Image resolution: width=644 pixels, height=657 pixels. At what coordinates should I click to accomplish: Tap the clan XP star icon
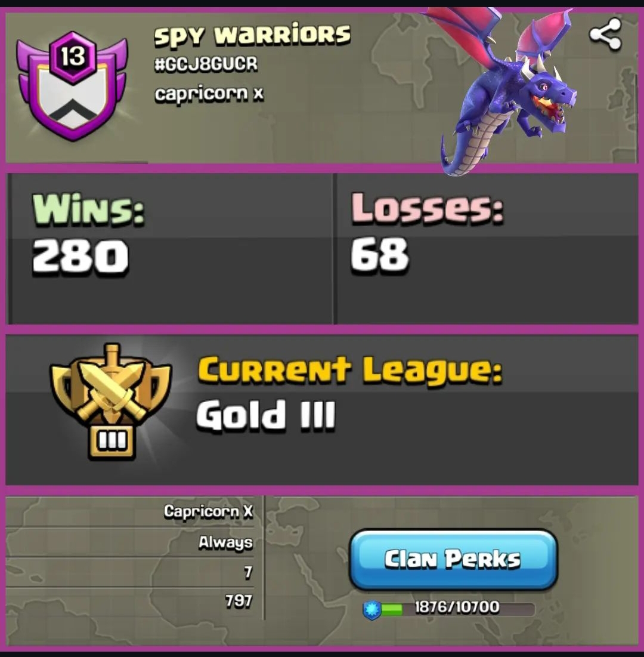(371, 610)
